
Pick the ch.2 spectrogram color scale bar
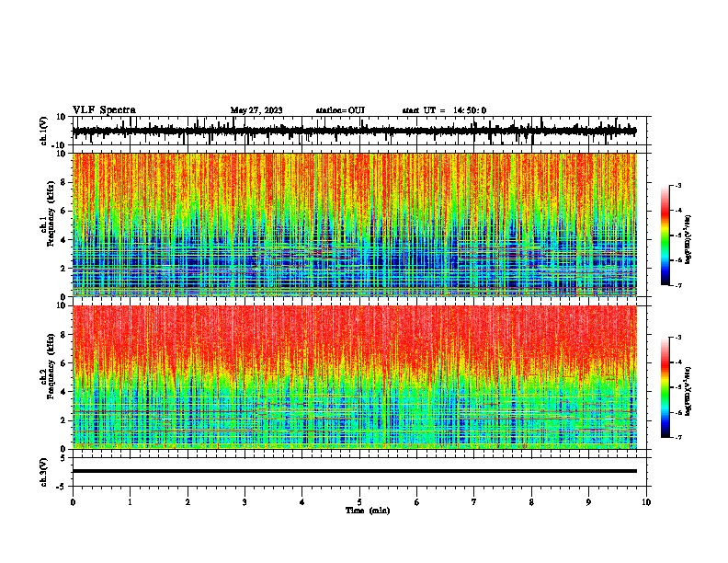[x=665, y=387]
